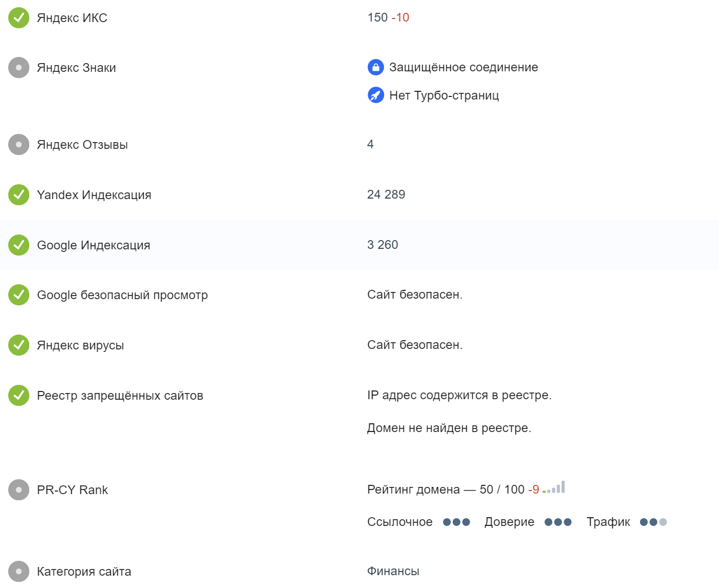The height and width of the screenshot is (588, 719).
Task: Click the grey status icon beside Яндекс Знаки
Action: coord(19,68)
